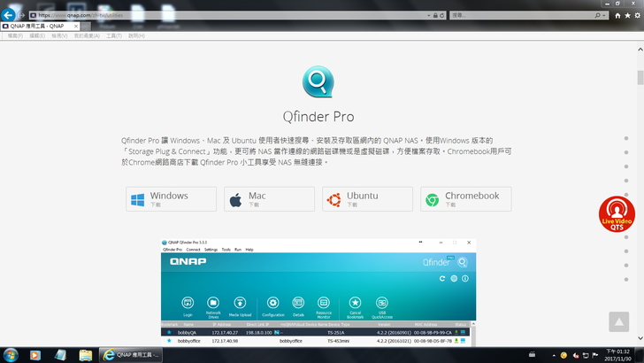This screenshot has height=363, width=644.
Task: Download Qfinder Pro for Windows
Action: pyautogui.click(x=171, y=199)
